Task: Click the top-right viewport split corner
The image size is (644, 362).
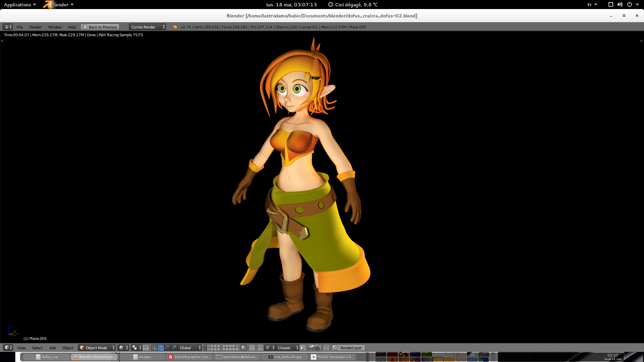Action: tap(641, 41)
